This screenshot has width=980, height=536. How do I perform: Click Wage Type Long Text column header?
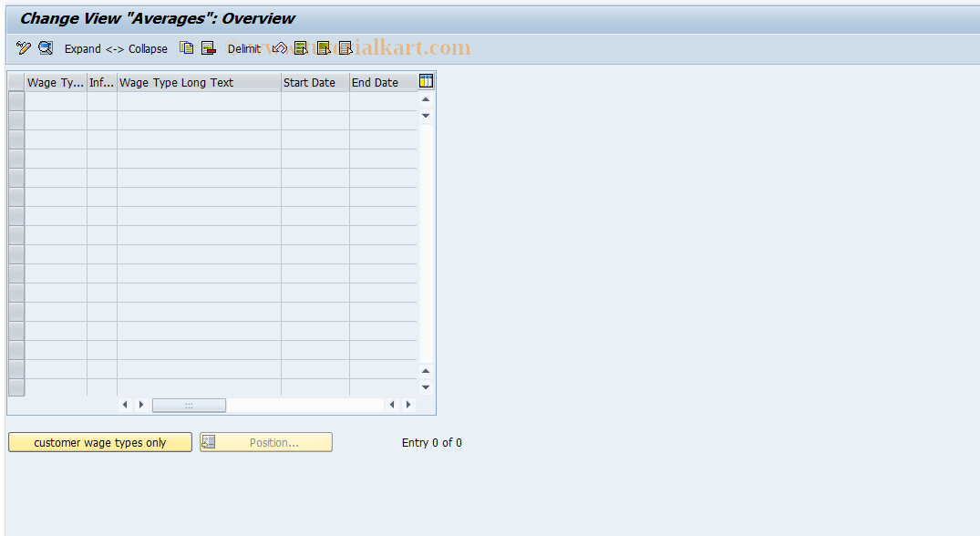coord(200,82)
